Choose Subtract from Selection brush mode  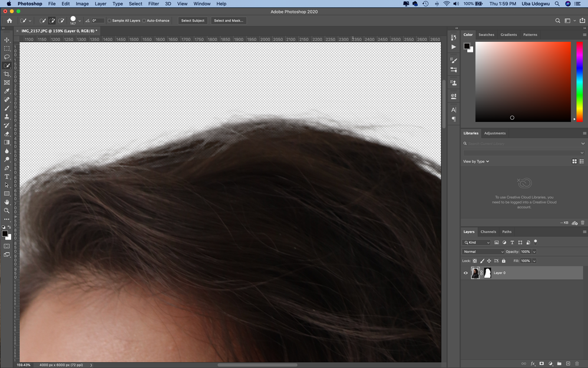tap(61, 21)
